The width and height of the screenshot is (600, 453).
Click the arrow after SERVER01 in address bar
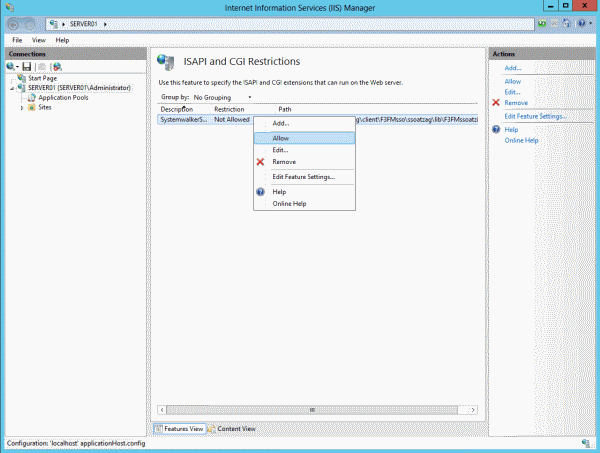105,24
